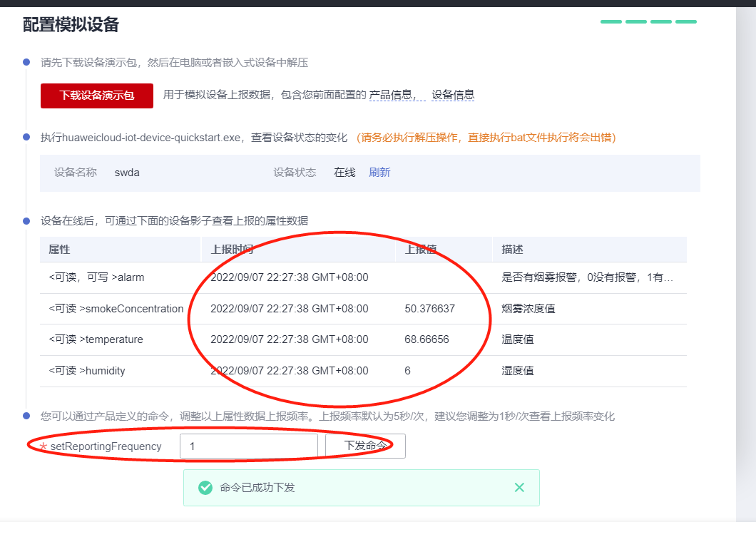This screenshot has width=756, height=537.
Task: Click the 湿度值 description cell
Action: (x=517, y=371)
